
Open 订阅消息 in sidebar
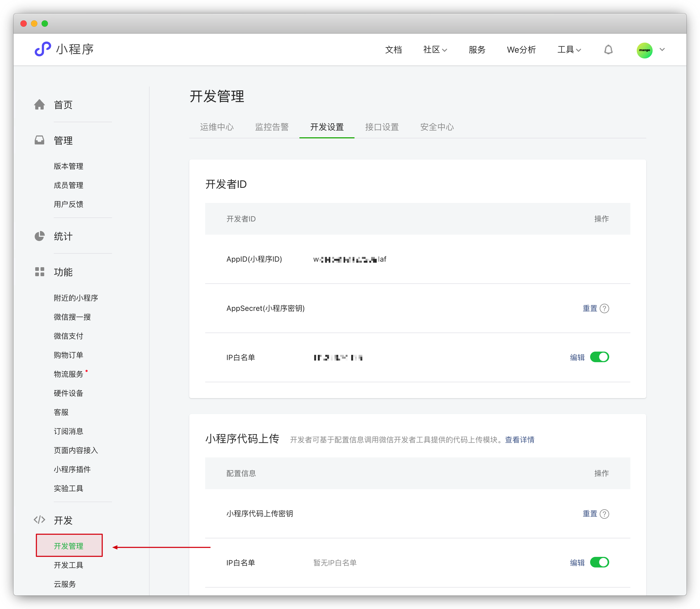[x=68, y=431]
